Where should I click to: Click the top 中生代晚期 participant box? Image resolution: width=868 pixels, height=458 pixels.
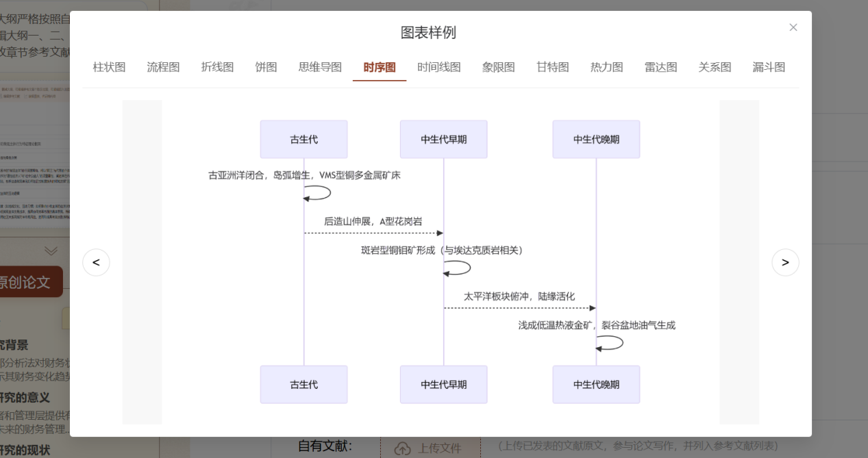[x=596, y=139]
